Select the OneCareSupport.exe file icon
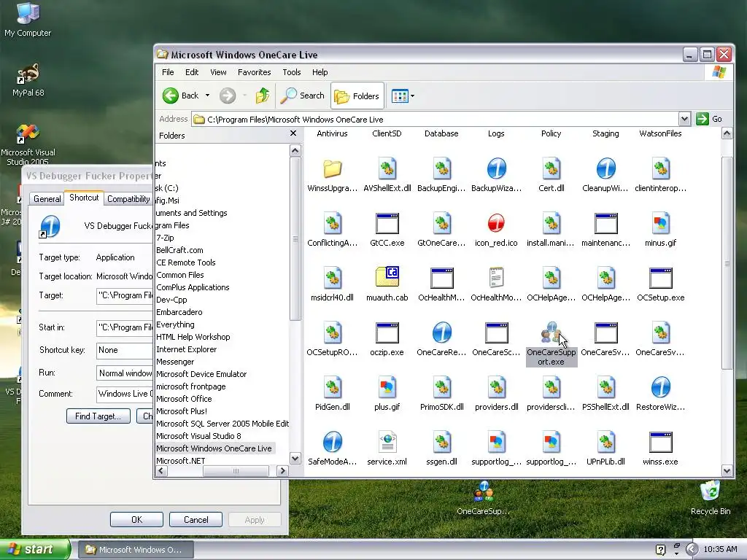This screenshot has width=747, height=560. coord(551,332)
